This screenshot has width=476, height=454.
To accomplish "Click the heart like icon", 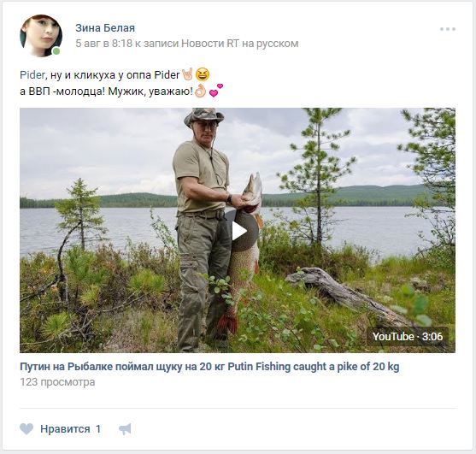I will 26,429.
